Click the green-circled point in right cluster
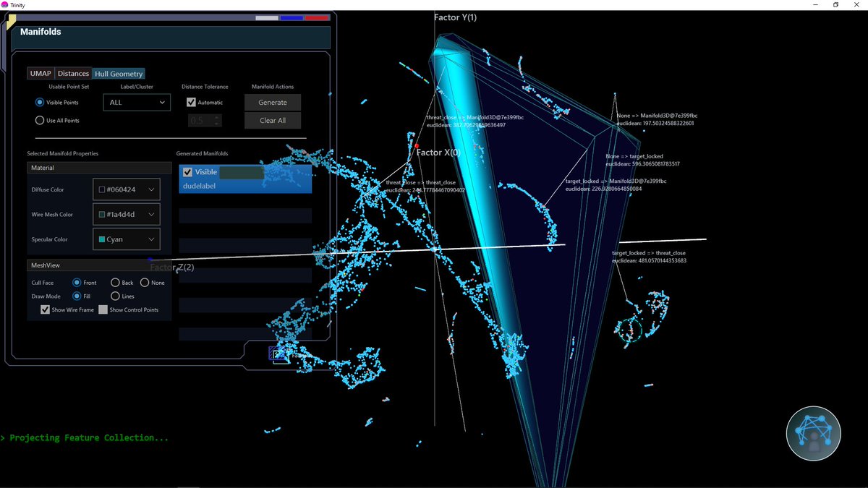868x488 pixels. pos(630,330)
